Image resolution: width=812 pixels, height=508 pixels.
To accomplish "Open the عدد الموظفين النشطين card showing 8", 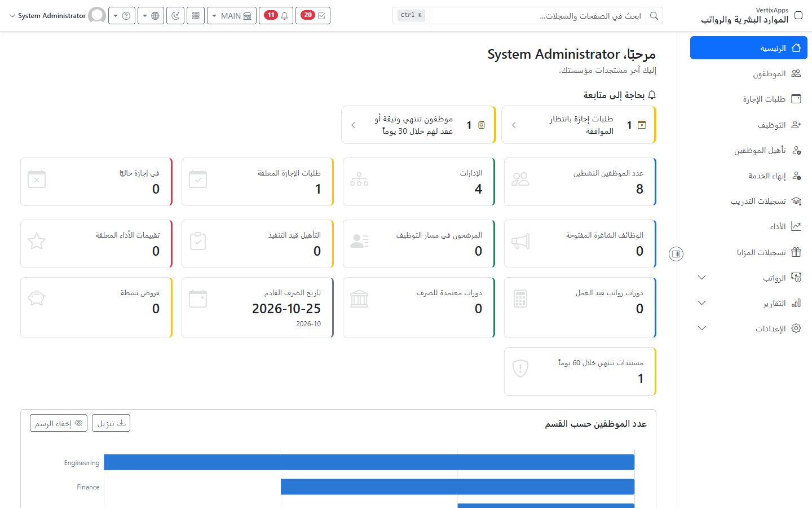I will pyautogui.click(x=580, y=182).
